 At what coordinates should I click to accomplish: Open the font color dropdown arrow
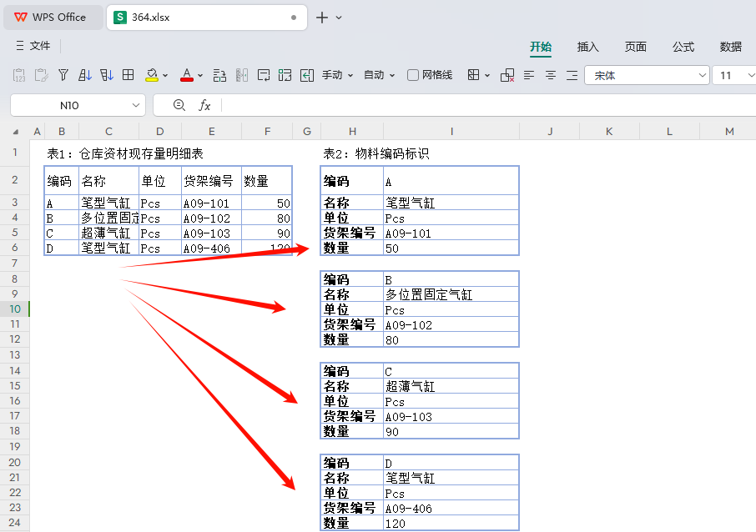coord(200,76)
